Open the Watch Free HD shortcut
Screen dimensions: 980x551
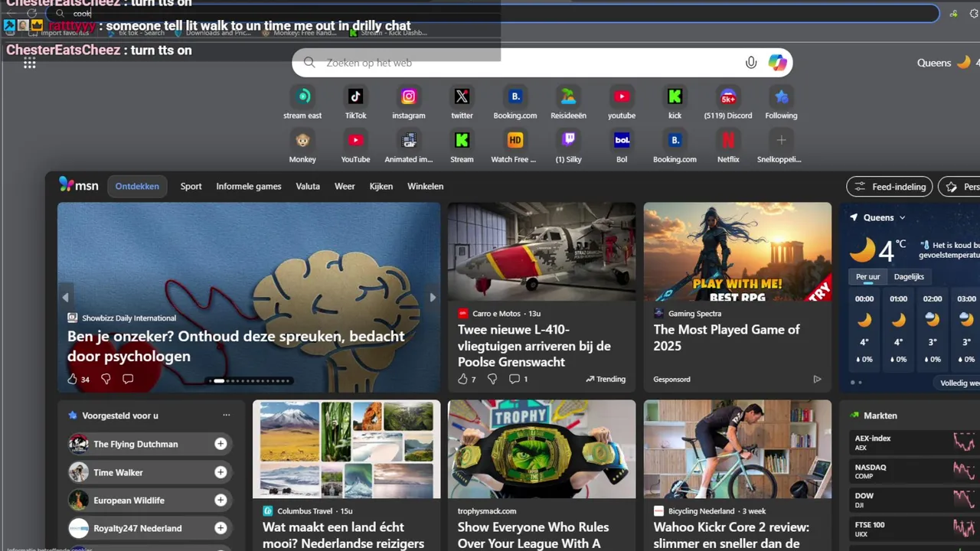(515, 140)
